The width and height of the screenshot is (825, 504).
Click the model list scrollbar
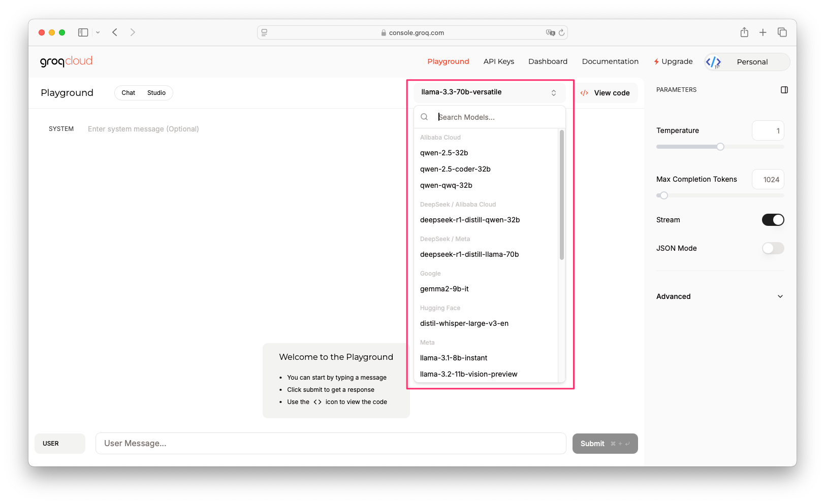pos(562,195)
